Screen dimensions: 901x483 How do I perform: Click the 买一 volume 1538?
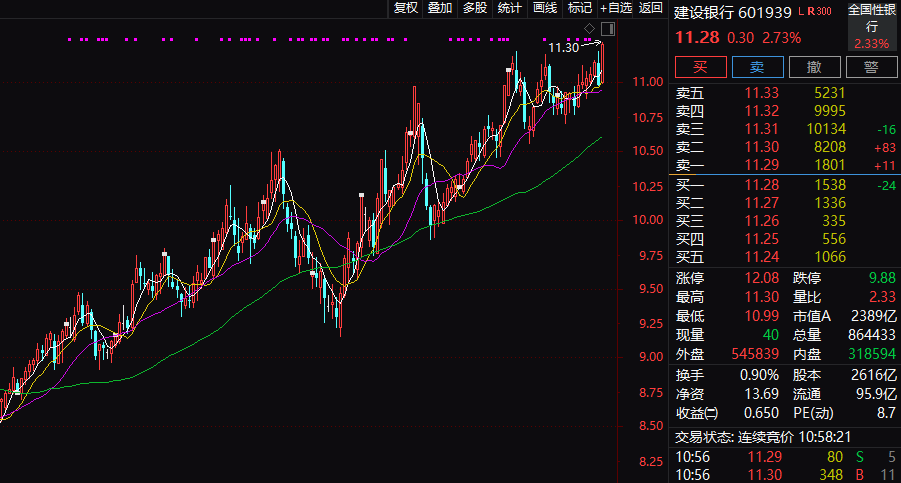coord(830,185)
